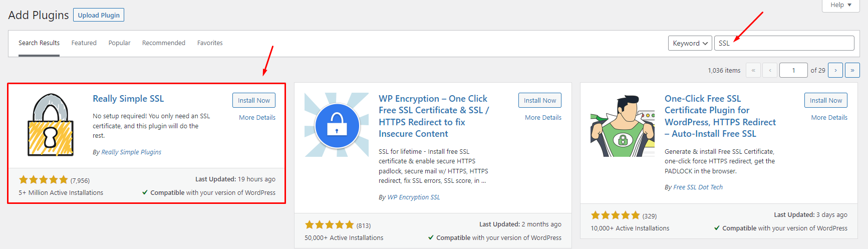This screenshot has width=868, height=249.
Task: Click the current page number field
Action: pyautogui.click(x=793, y=70)
